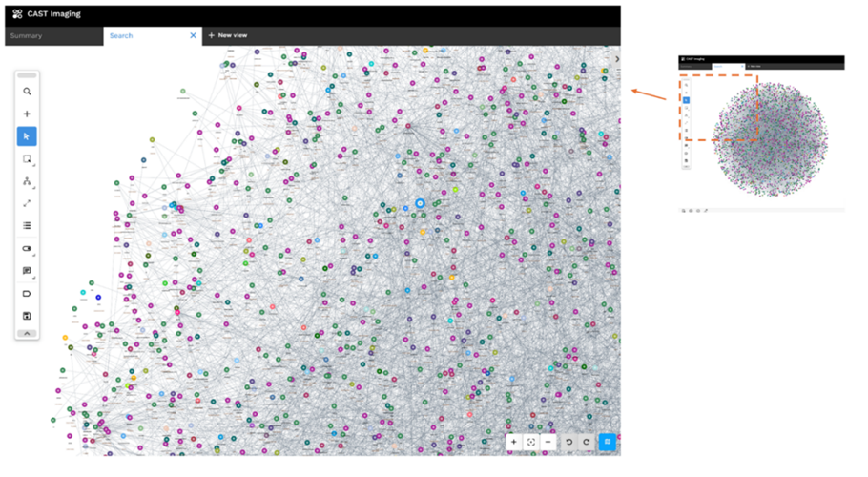
Task: Click the tag label tool
Action: click(x=27, y=294)
